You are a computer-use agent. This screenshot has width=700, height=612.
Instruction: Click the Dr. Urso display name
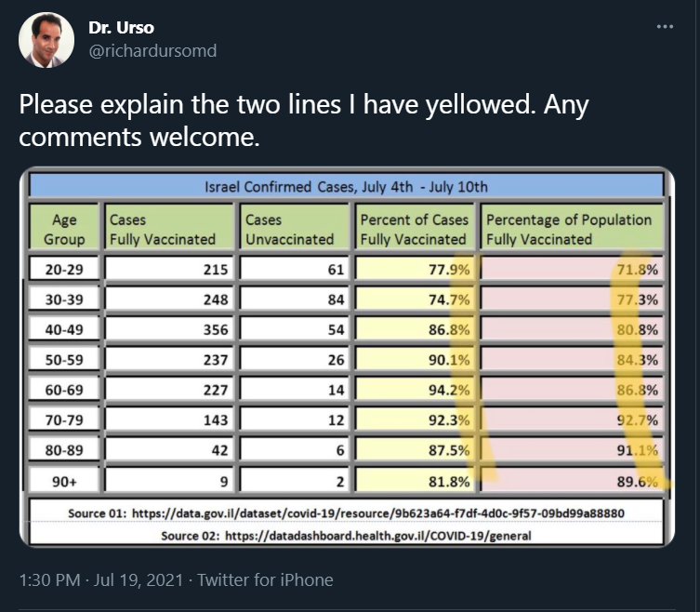(x=122, y=28)
